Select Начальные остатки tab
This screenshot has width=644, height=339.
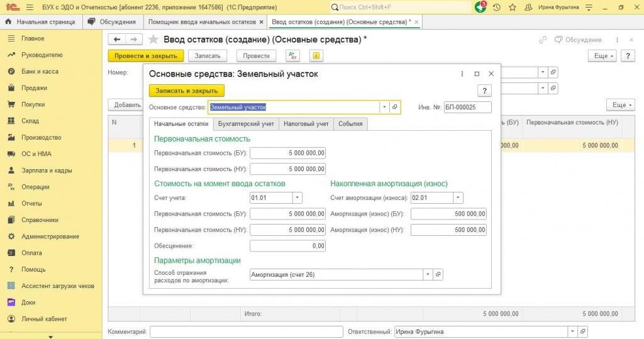(x=181, y=124)
